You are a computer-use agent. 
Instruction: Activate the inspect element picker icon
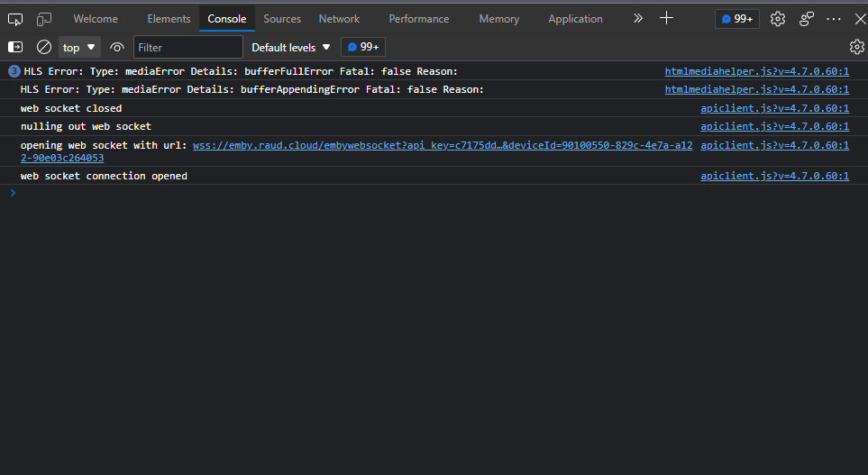point(15,19)
